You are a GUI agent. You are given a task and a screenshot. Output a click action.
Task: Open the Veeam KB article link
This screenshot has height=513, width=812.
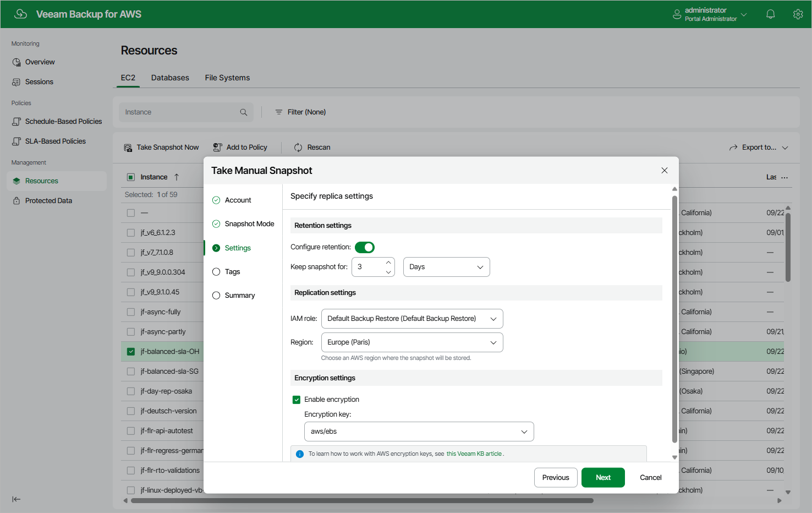pos(474,454)
